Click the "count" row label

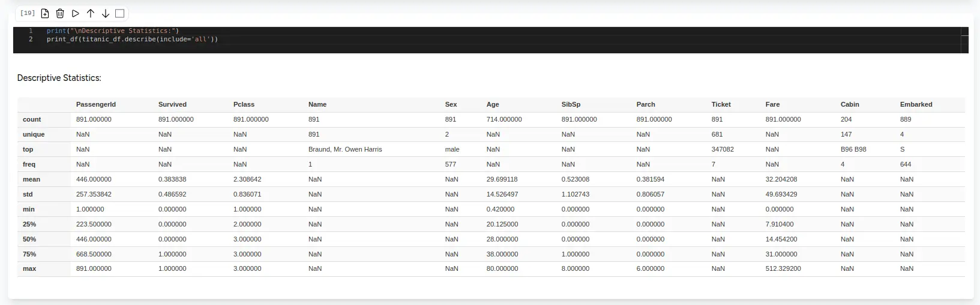[32, 119]
